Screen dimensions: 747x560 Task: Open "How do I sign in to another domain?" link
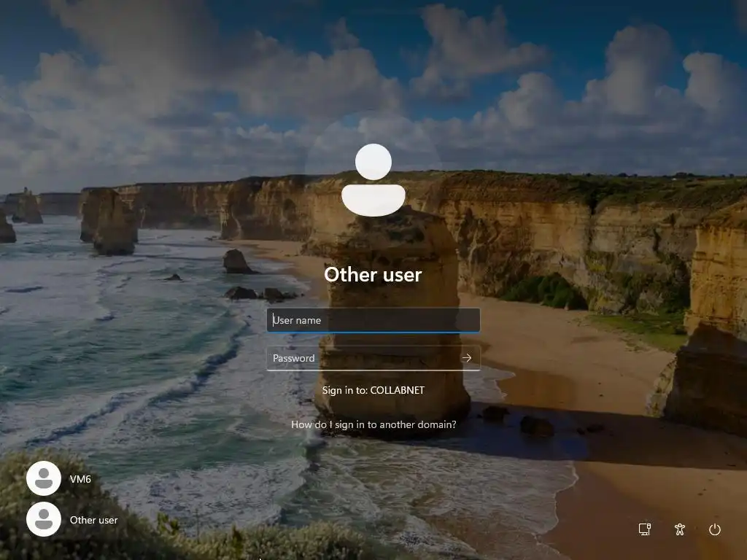[x=373, y=424]
